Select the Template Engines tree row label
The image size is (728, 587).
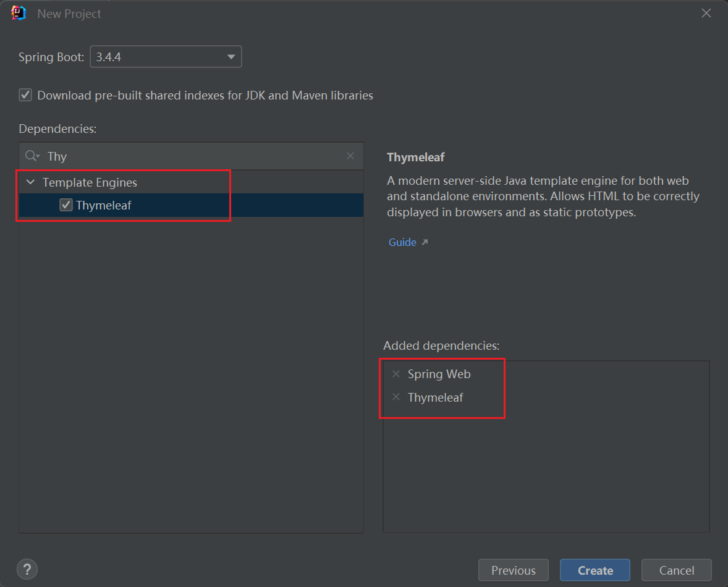(90, 182)
